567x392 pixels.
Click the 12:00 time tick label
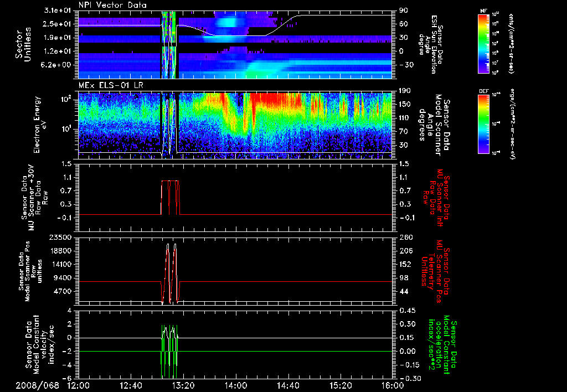(78, 385)
